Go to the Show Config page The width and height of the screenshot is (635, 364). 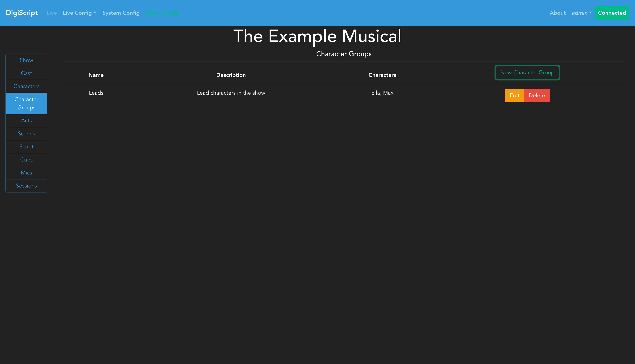pyautogui.click(x=162, y=13)
